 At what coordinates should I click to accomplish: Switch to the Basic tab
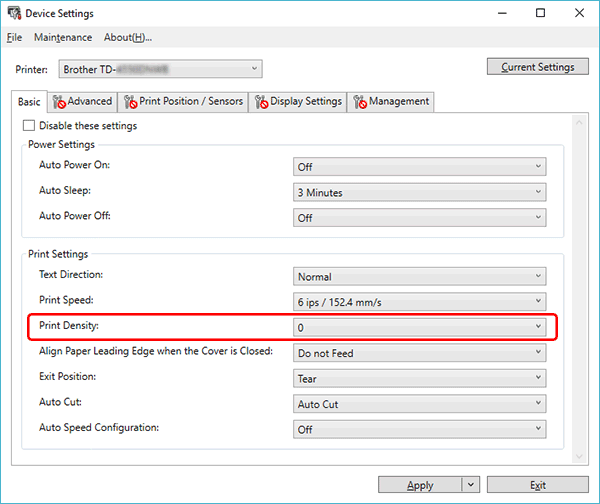coord(29,101)
